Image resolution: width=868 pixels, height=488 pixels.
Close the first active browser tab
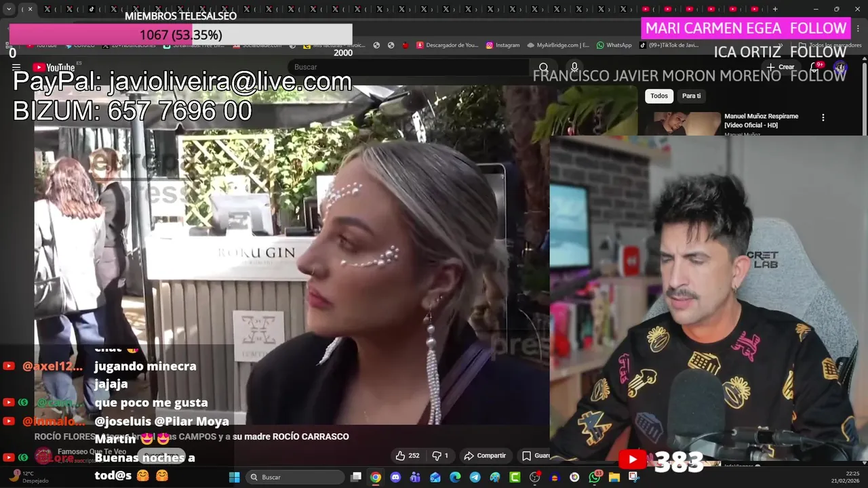pos(30,9)
